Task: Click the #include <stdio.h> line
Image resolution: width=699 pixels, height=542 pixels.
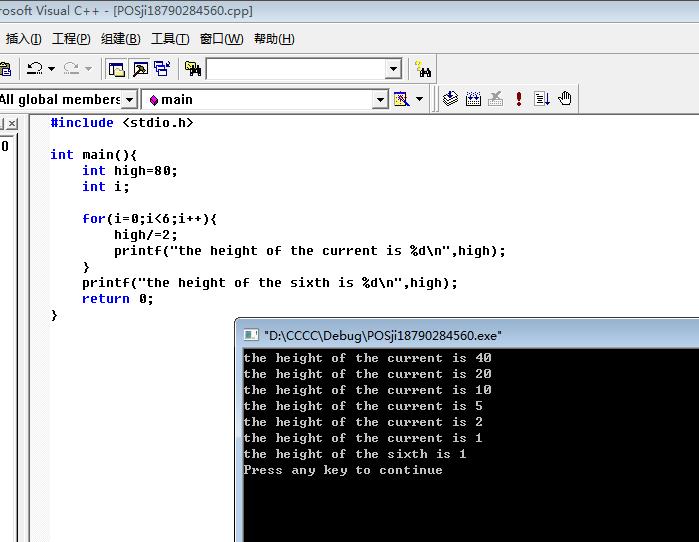Action: (122, 123)
